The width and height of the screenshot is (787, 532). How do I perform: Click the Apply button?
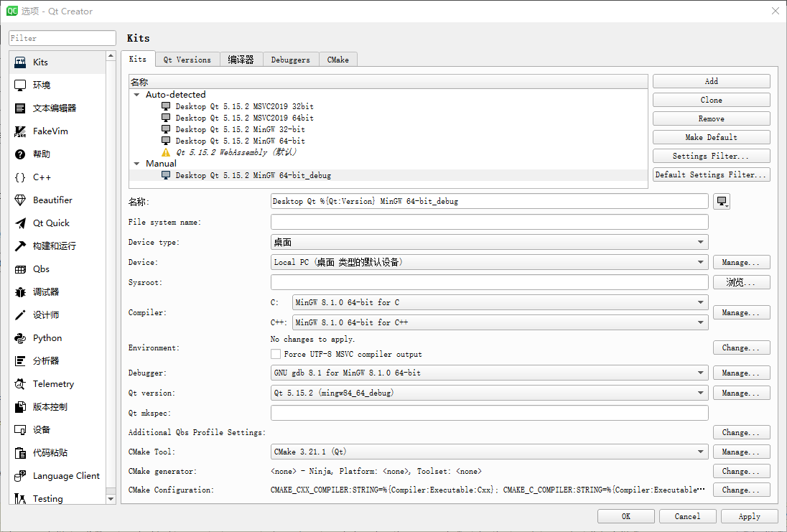[750, 516]
